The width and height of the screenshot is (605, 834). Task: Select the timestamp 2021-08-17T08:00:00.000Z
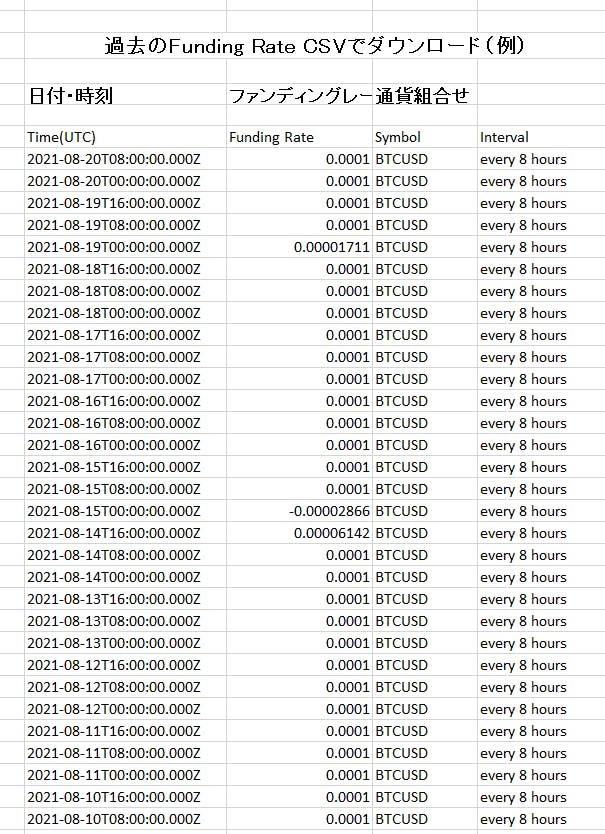point(114,357)
